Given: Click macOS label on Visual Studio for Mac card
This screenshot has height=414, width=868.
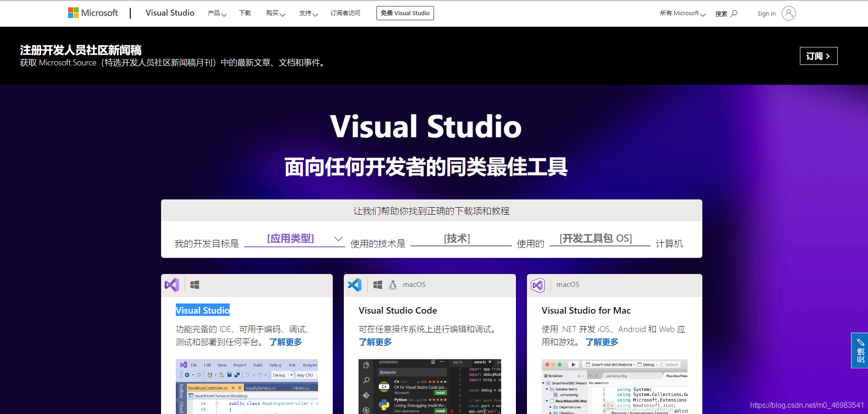Looking at the screenshot, I should point(567,285).
